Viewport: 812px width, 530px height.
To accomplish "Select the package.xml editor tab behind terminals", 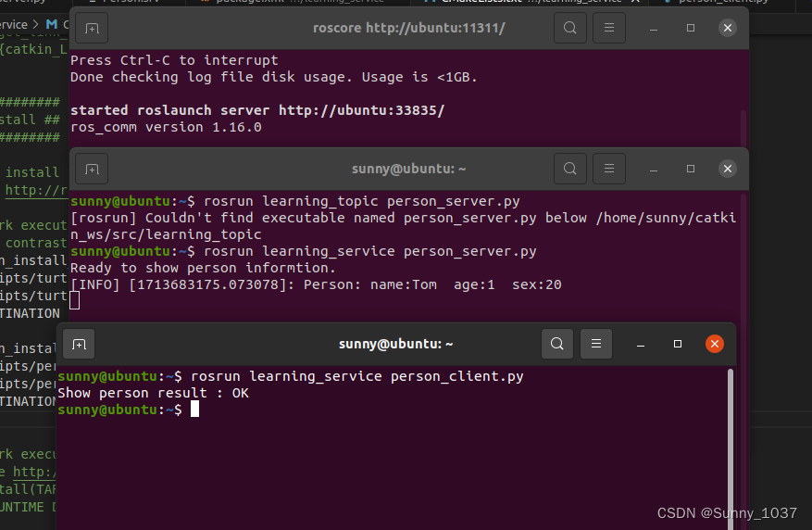I will click(299, 2).
